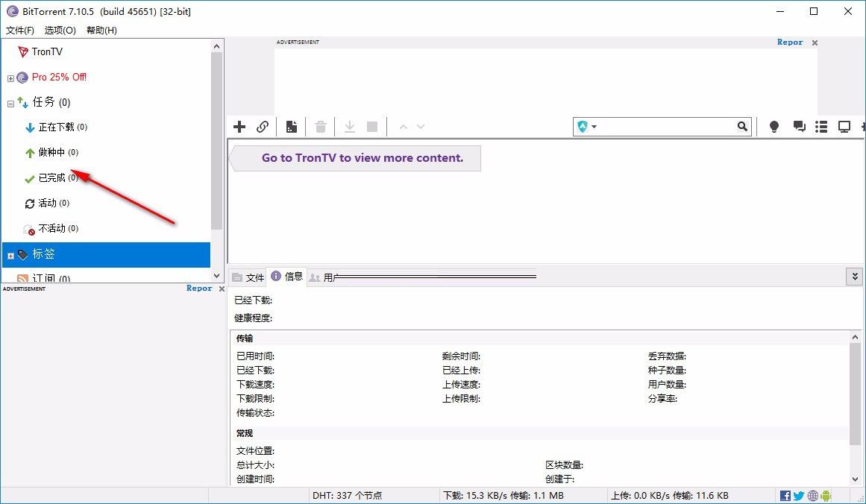866x504 pixels.
Task: Open the 选项(O) menu
Action: click(x=60, y=31)
